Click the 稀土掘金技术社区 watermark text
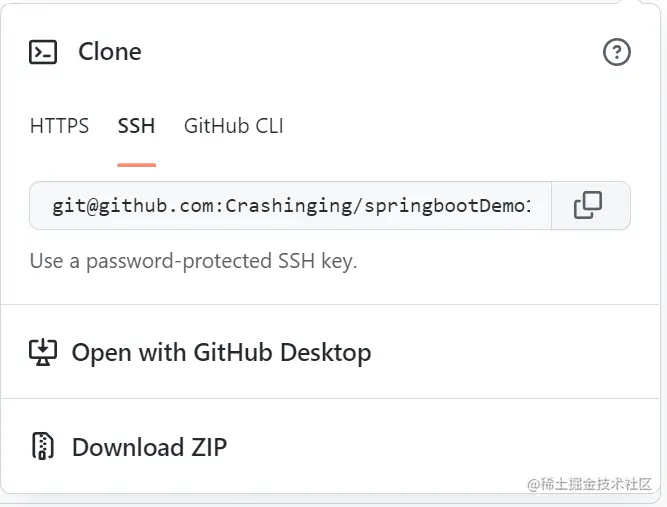Viewport: 667px width, 507px height. pos(598,484)
